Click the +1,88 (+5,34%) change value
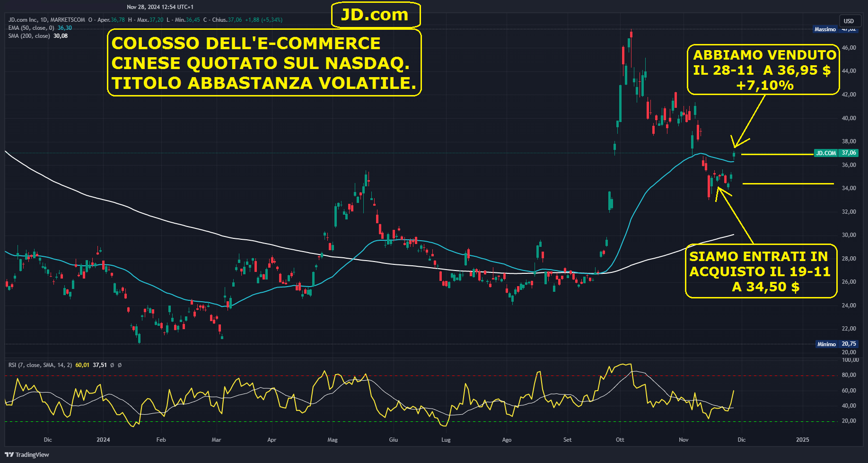The width and height of the screenshot is (868, 463). (263, 20)
